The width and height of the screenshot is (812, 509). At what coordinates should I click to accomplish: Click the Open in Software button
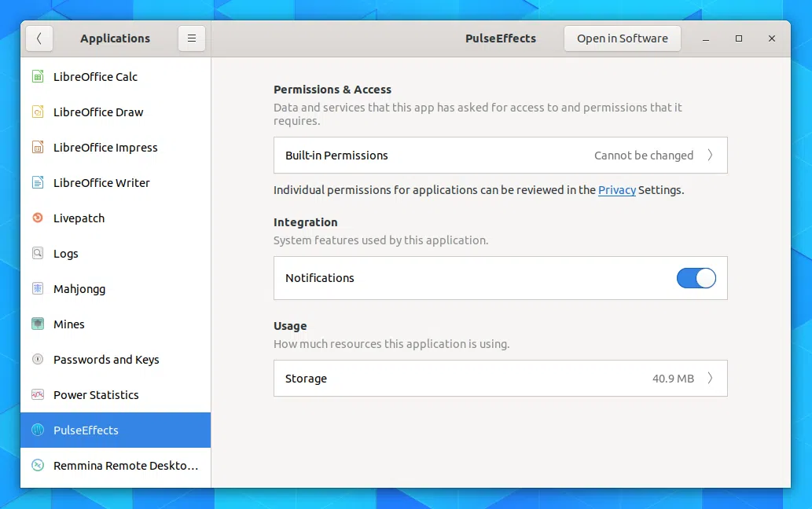[x=623, y=38]
